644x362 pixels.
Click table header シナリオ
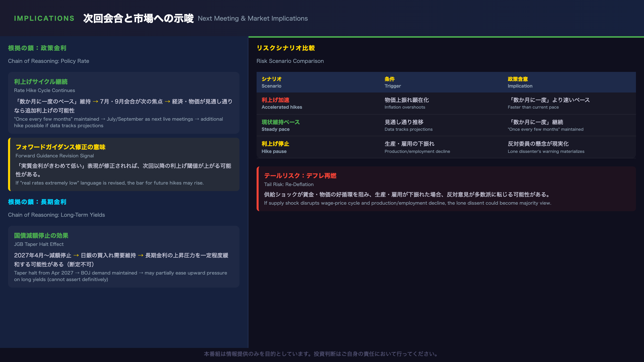coord(272,79)
